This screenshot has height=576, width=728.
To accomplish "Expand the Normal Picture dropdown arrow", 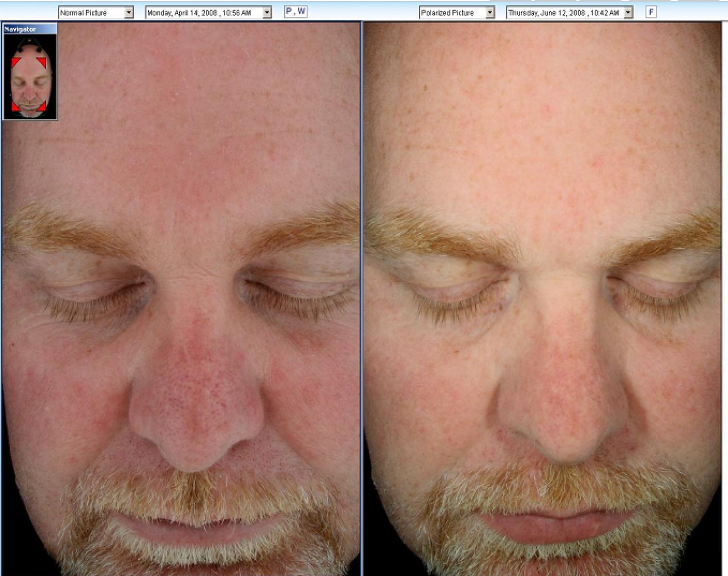I will [129, 13].
